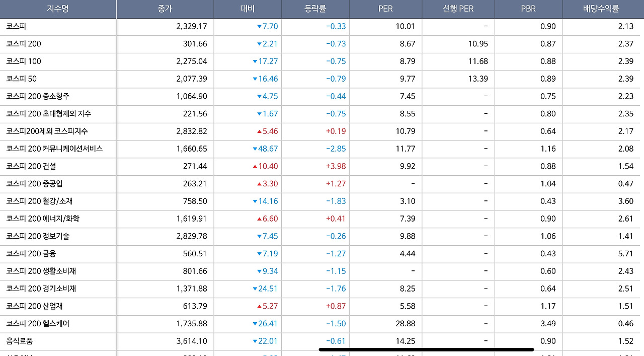
Task: Open the 코스피 200 건설 index
Action: pos(31,166)
